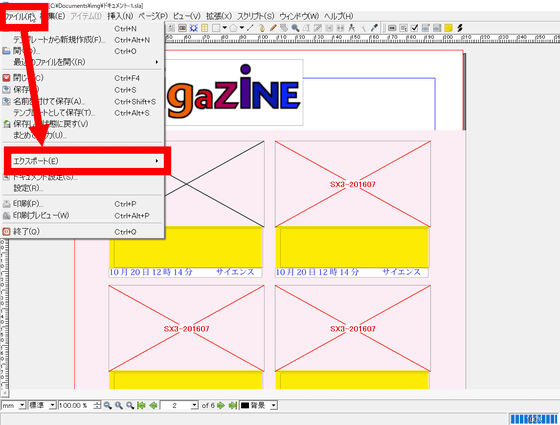Choose テンプレートから新規作成(F) menu entry
This screenshot has width=560, height=425.
82,40
